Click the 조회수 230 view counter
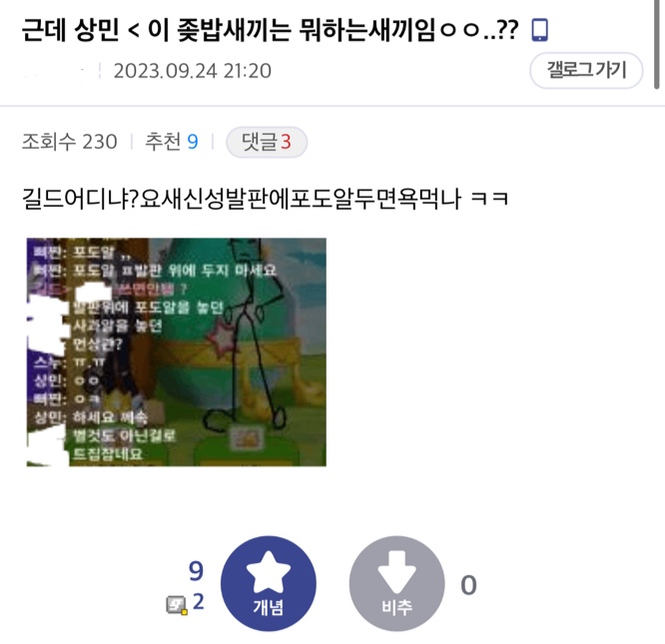This screenshot has height=644, width=665. [x=69, y=142]
